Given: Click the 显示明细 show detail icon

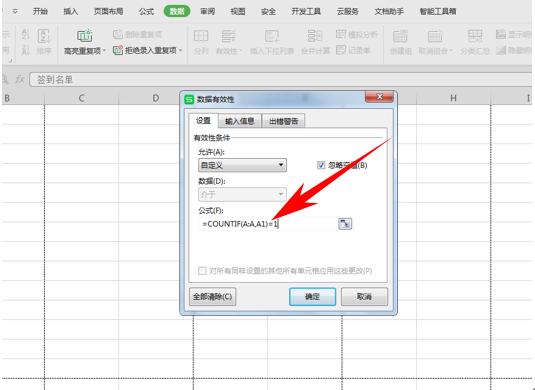Looking at the screenshot, I should click(x=501, y=34).
